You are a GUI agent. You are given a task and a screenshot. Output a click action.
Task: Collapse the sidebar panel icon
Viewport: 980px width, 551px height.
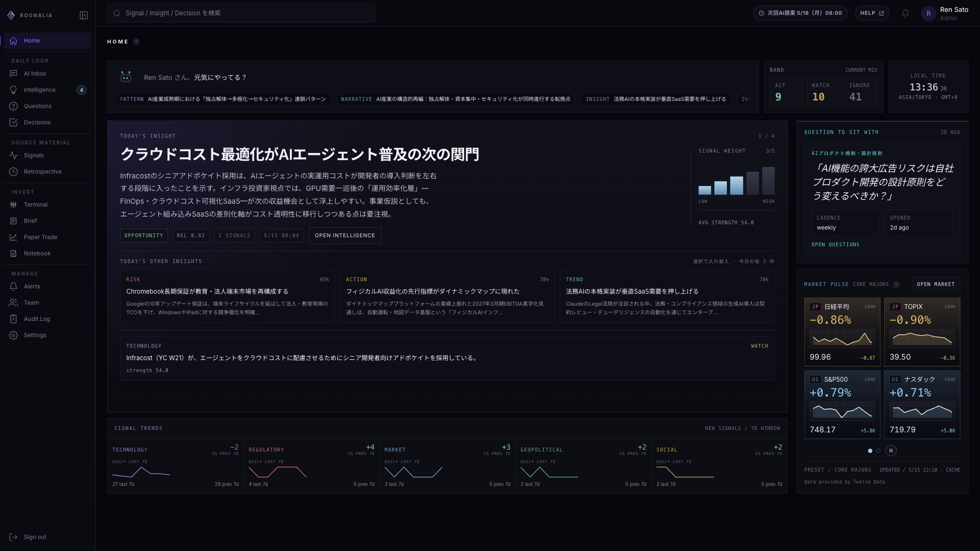pos(84,15)
